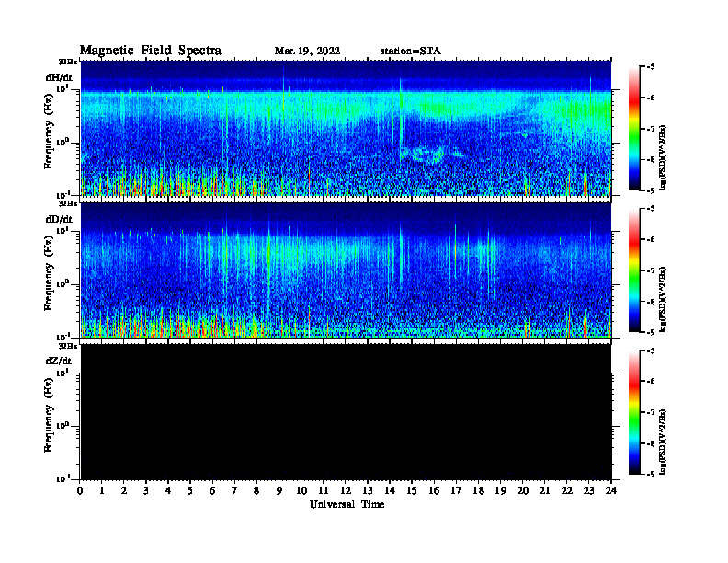
Task: Click the color bar beside the dH/dt panel
Action: pos(634,129)
